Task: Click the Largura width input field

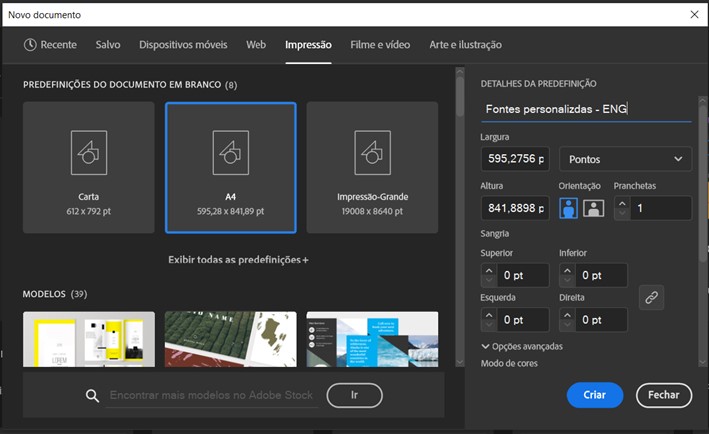Action: pyautogui.click(x=514, y=159)
